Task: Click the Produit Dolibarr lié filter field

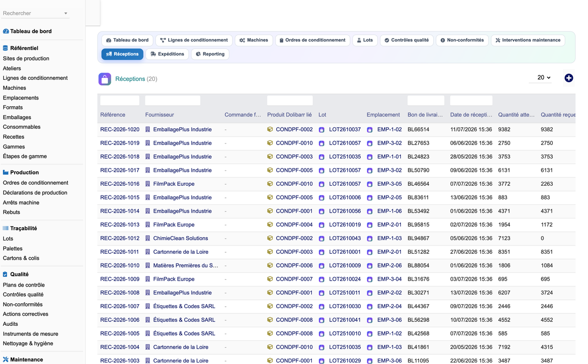Action: [x=290, y=100]
